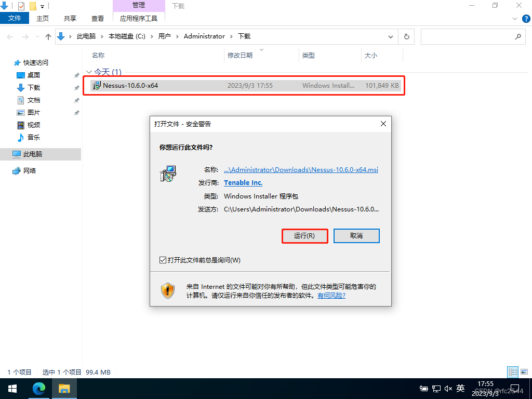Screen dimensions: 532x399
Task: Click the network tray icon
Action: coord(436,389)
